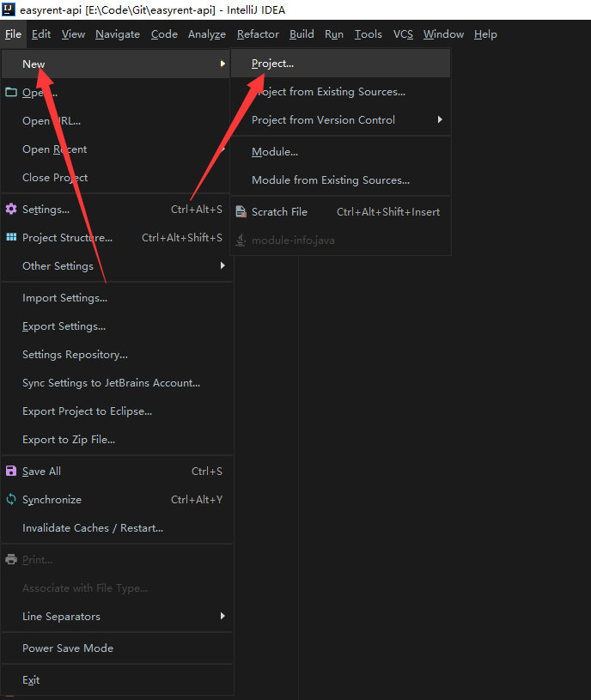Expand the Other Settings submenu arrow

[x=222, y=265]
